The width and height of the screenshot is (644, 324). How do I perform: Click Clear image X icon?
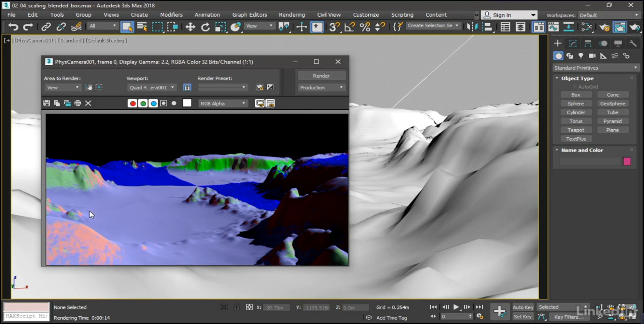88,103
